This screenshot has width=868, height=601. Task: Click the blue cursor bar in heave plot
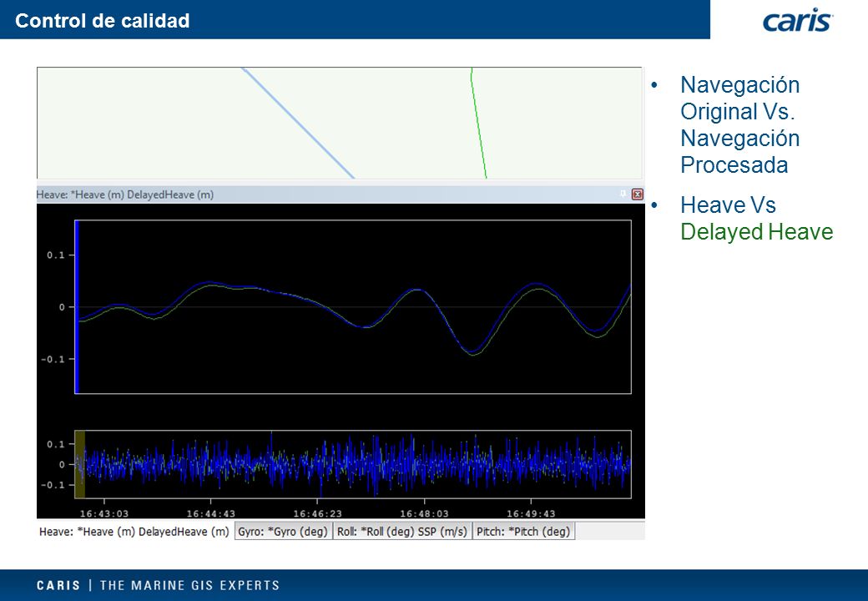point(77,307)
